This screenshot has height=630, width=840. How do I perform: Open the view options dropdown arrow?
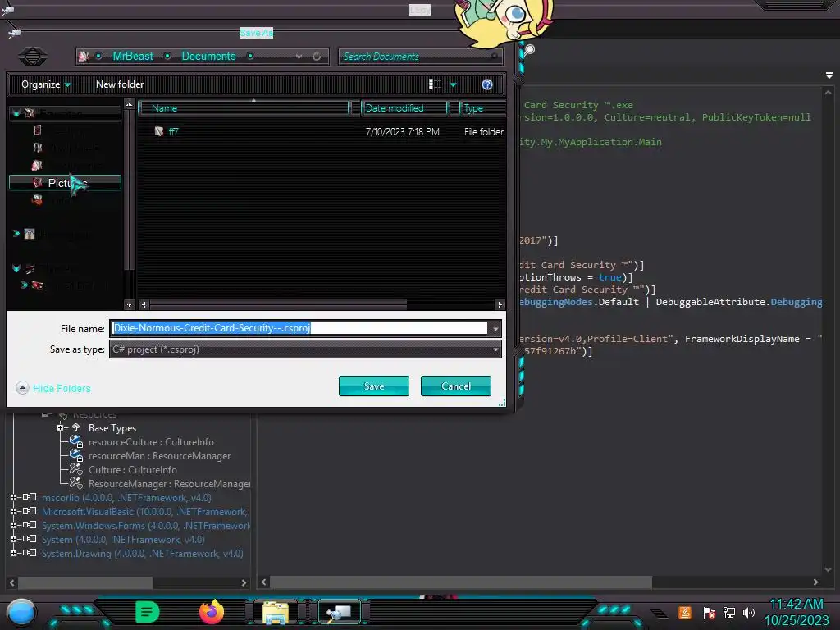(x=453, y=84)
